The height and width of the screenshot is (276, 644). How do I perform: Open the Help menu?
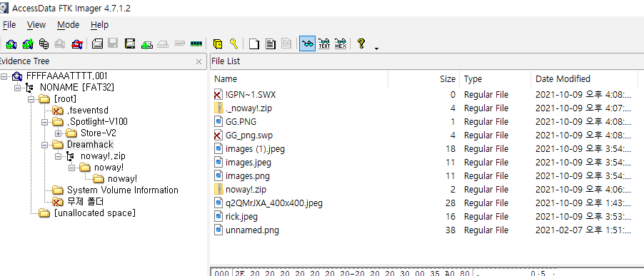99,25
